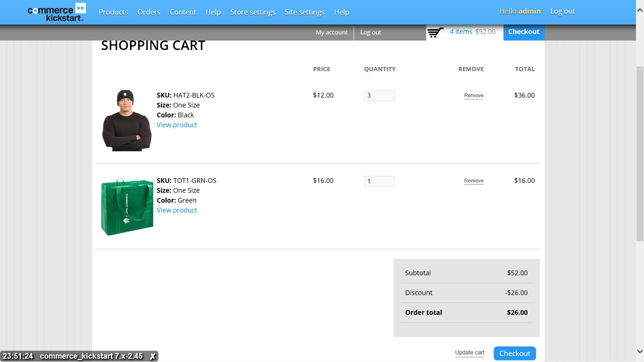Click the hat quantity input field

379,95
